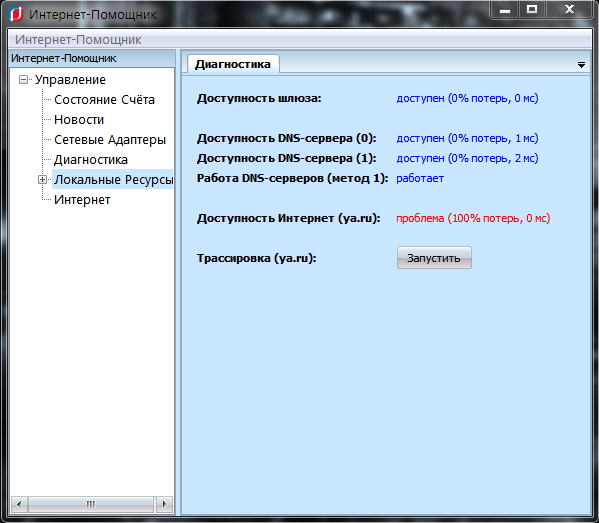Click the red ya.ru availability problem status
The width and height of the screenshot is (599, 523).
click(x=473, y=218)
